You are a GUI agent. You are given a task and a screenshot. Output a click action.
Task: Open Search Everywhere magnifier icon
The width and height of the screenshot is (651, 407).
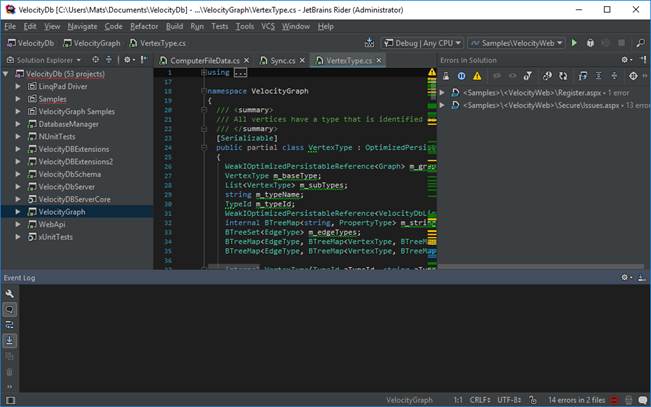(x=641, y=43)
